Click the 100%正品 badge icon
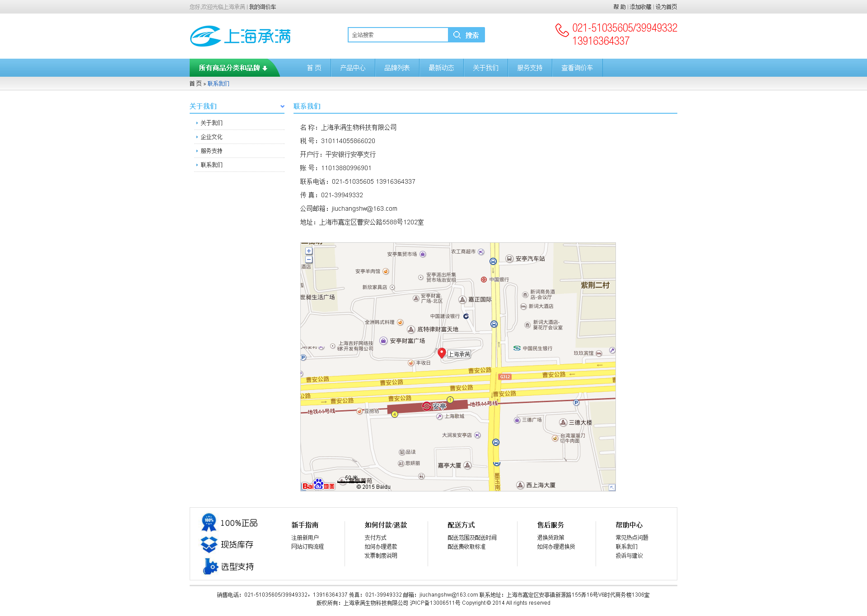 (x=209, y=522)
